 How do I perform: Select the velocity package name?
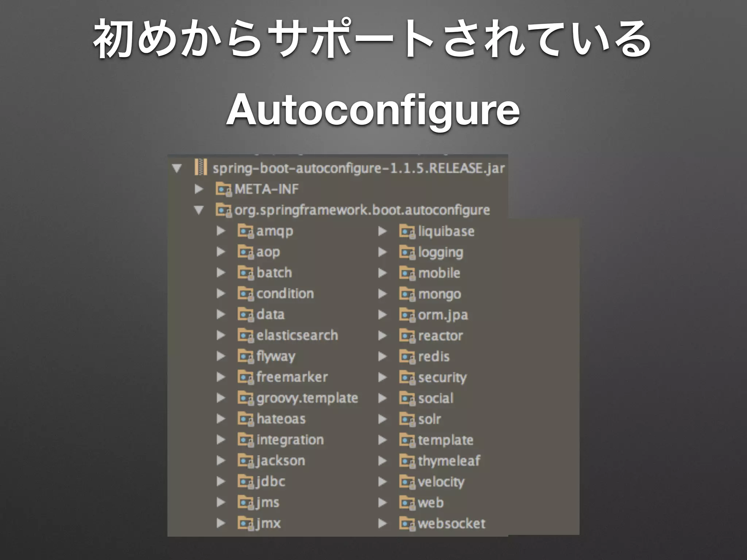tap(441, 483)
